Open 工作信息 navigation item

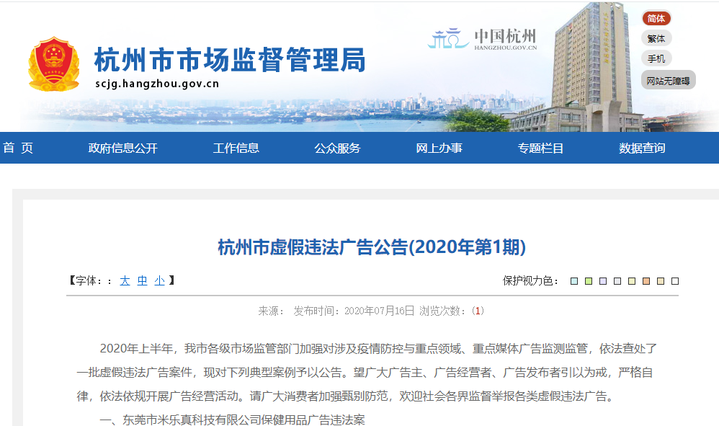[x=236, y=148]
